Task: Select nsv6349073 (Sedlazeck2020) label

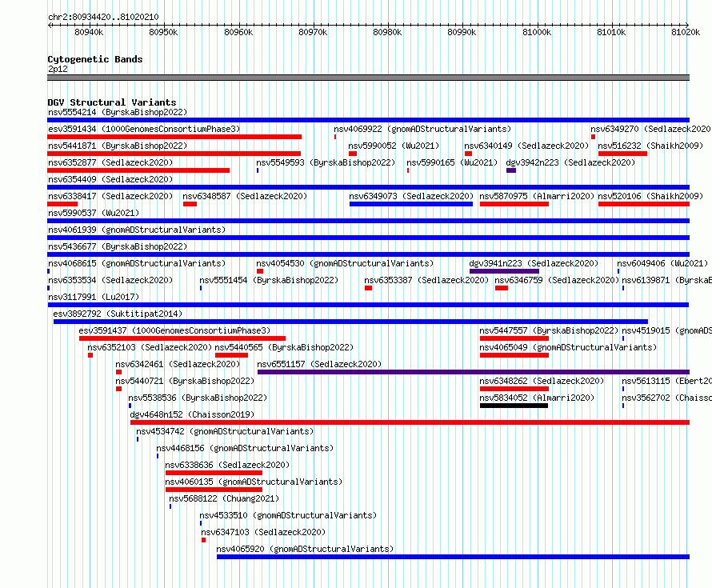Action: click(x=411, y=196)
